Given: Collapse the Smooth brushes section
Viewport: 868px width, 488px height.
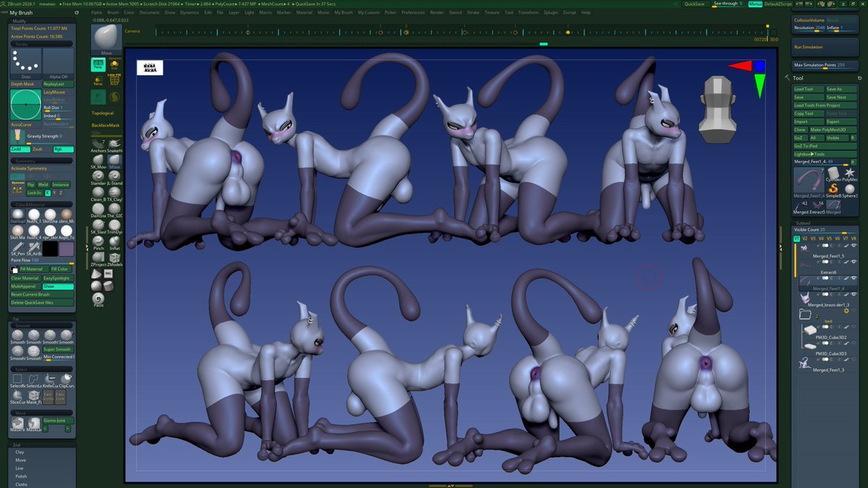Looking at the screenshot, I should coord(42,325).
